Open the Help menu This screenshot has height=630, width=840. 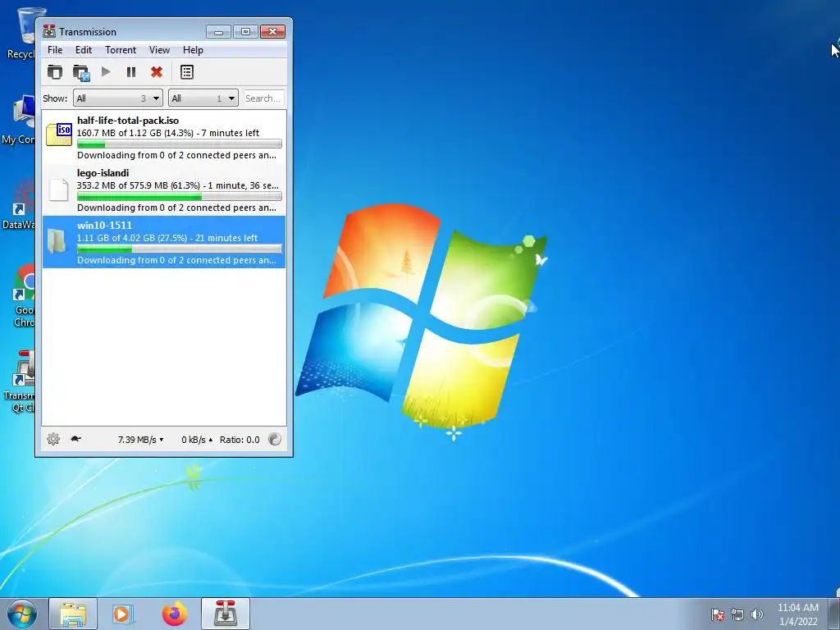pyautogui.click(x=193, y=50)
